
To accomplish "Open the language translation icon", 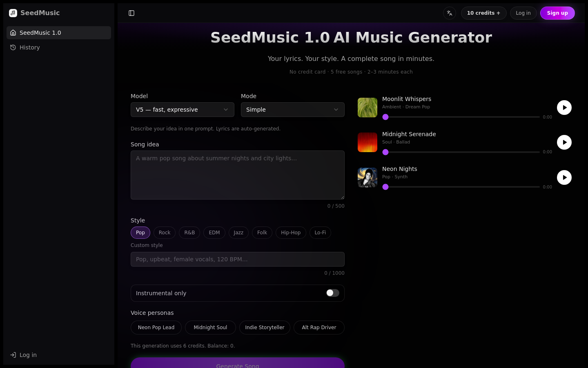I will pyautogui.click(x=450, y=13).
